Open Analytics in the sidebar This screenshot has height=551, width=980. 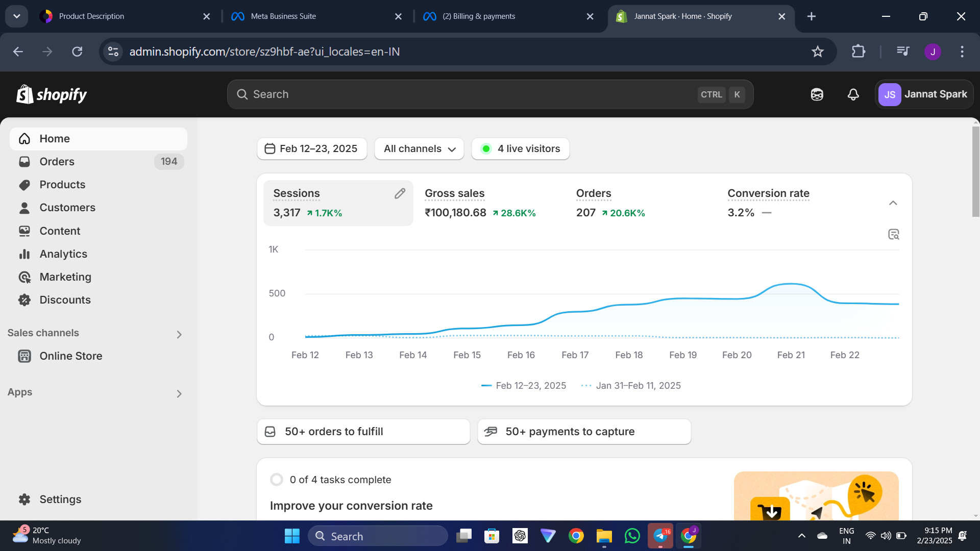tap(99, 254)
